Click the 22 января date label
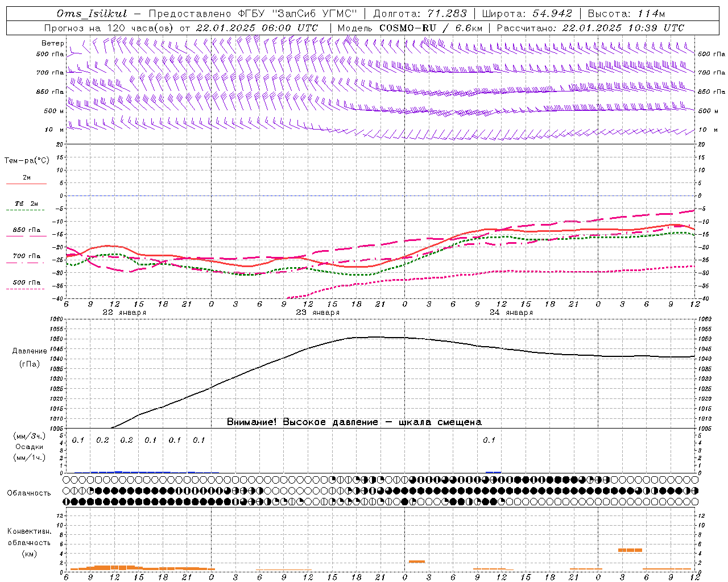 pyautogui.click(x=124, y=313)
